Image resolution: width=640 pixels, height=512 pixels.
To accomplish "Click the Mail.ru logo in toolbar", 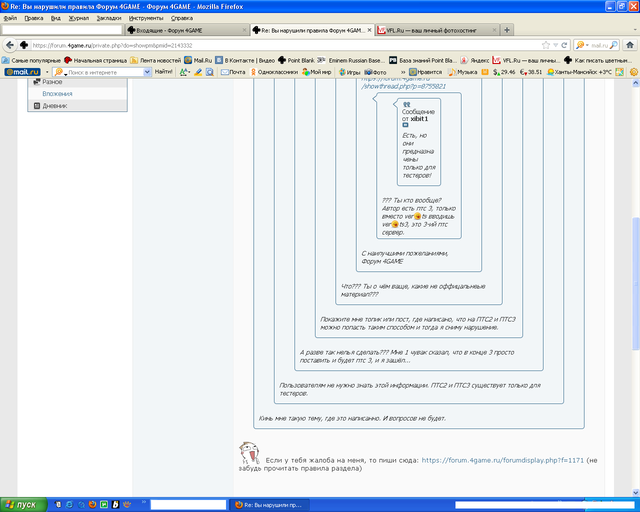I will pyautogui.click(x=22, y=72).
